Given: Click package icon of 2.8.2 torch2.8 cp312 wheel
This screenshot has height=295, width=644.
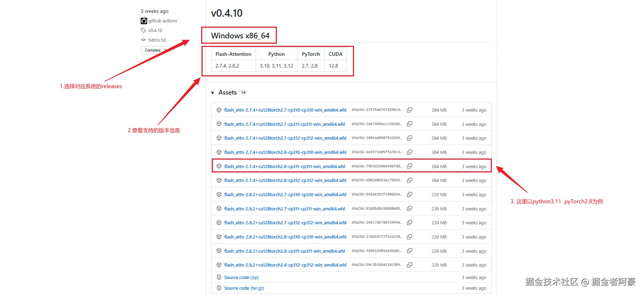Looking at the screenshot, I should [x=219, y=265].
